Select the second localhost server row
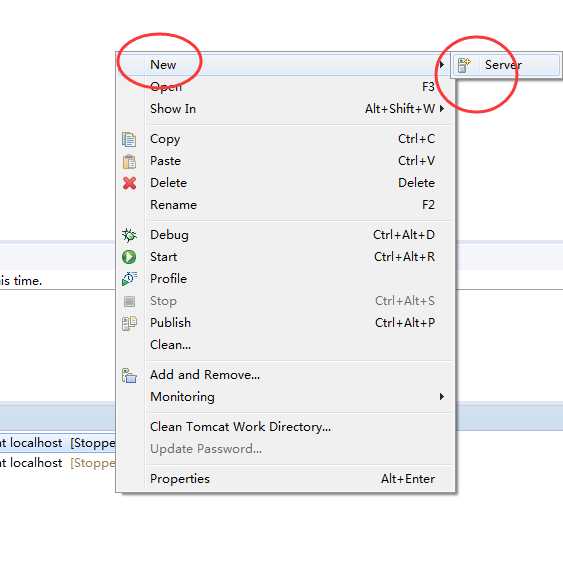This screenshot has height=573, width=563. pyautogui.click(x=58, y=463)
